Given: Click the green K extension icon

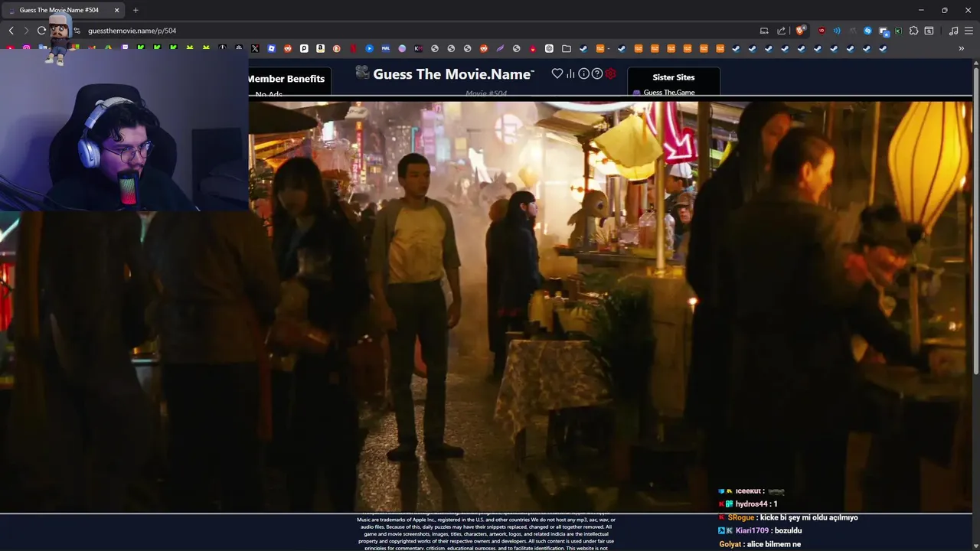Looking at the screenshot, I should coord(898,31).
